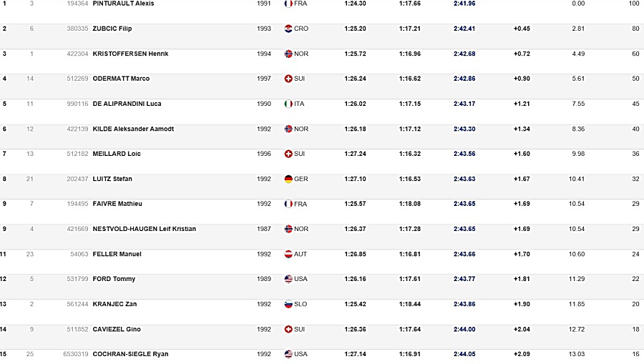Click the Croatia flag next to ZUBCIC Filip
644x364 pixels.
tap(288, 29)
